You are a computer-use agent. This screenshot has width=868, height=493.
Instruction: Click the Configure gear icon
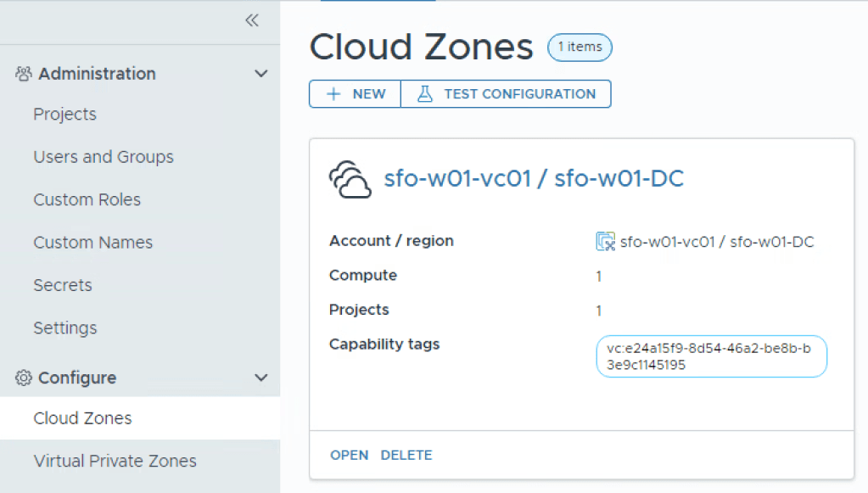(x=24, y=378)
